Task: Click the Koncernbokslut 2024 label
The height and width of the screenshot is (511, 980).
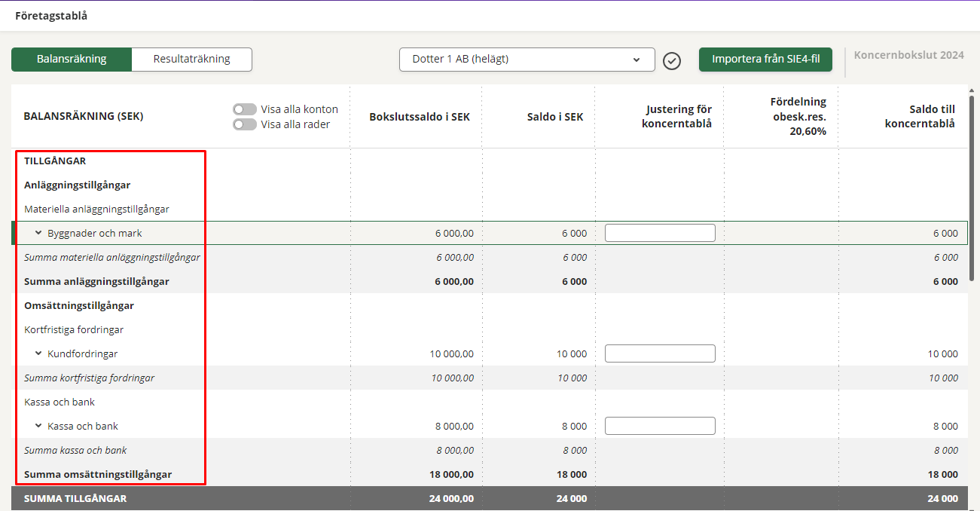Action: click(x=908, y=55)
